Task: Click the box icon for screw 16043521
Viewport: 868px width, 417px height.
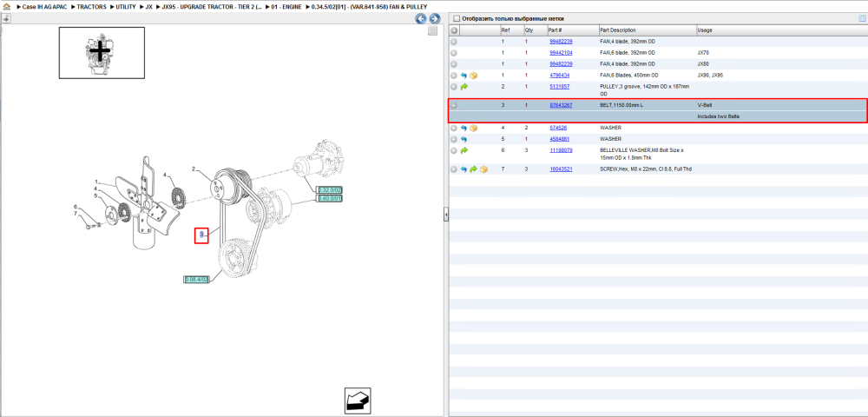Action: [483, 169]
